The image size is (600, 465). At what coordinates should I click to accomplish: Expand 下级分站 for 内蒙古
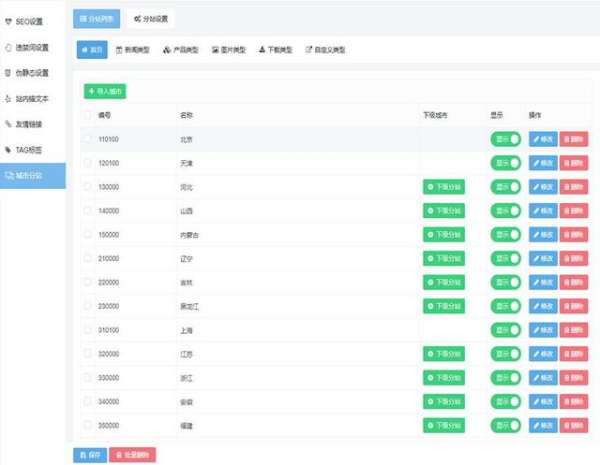pyautogui.click(x=444, y=235)
